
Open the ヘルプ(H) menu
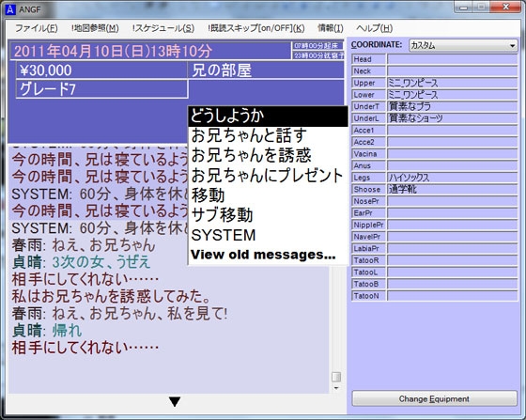click(x=375, y=28)
